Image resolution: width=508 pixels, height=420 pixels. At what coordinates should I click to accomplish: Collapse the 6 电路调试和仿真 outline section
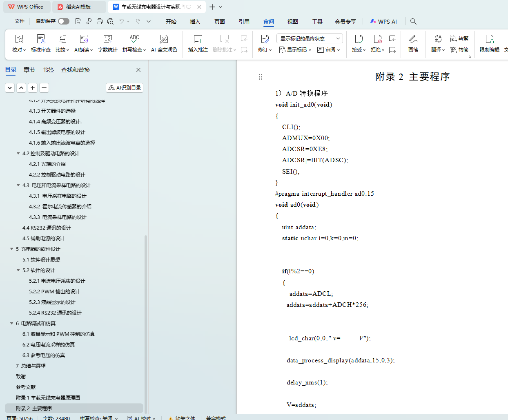11,324
